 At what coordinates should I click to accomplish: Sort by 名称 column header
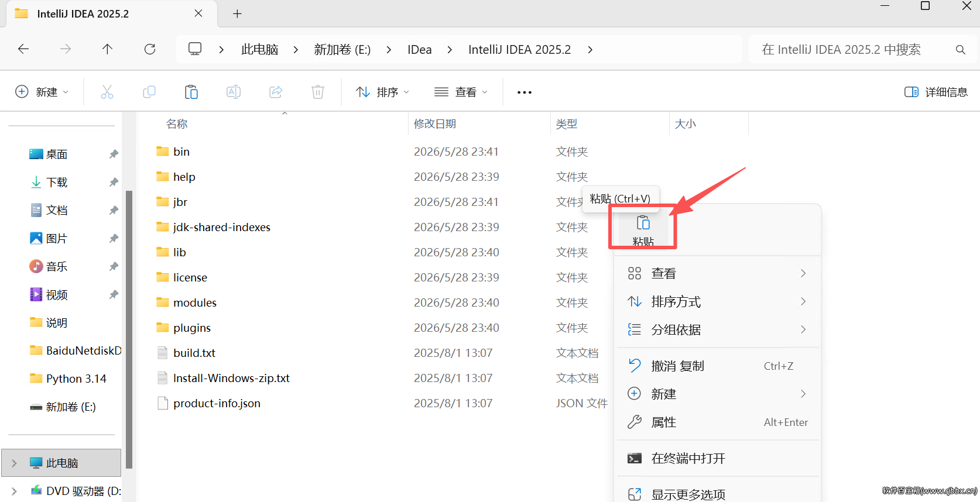177,123
